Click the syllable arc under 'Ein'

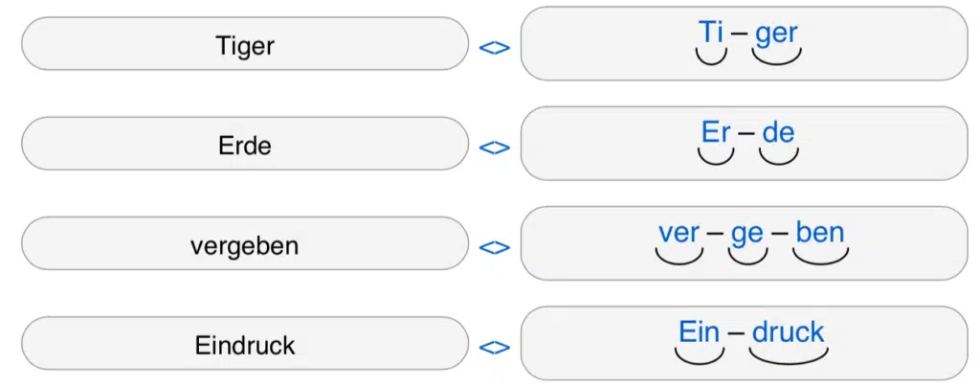[x=699, y=357]
